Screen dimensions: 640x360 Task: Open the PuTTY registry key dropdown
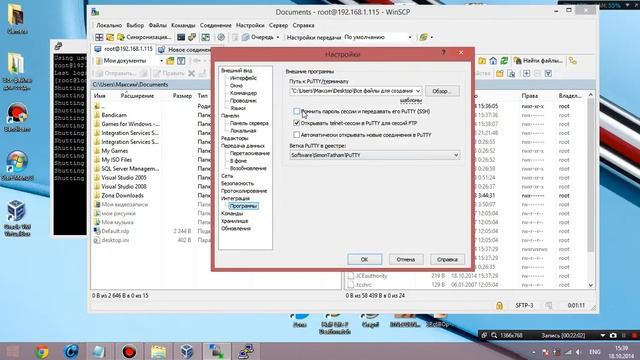click(x=456, y=155)
